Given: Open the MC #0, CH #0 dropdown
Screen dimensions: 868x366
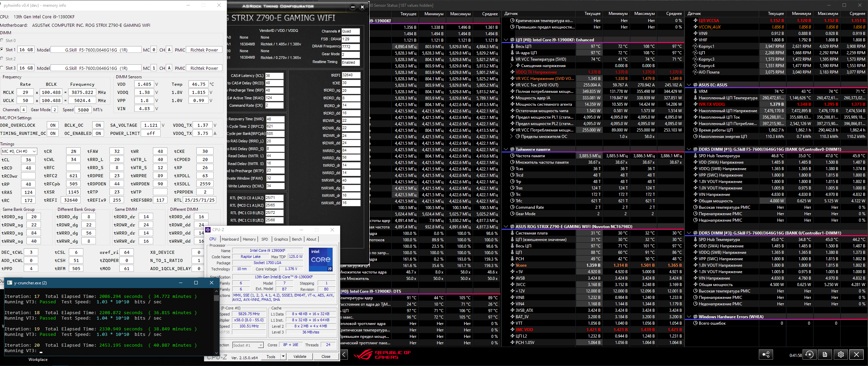Looking at the screenshot, I should click(x=19, y=151).
